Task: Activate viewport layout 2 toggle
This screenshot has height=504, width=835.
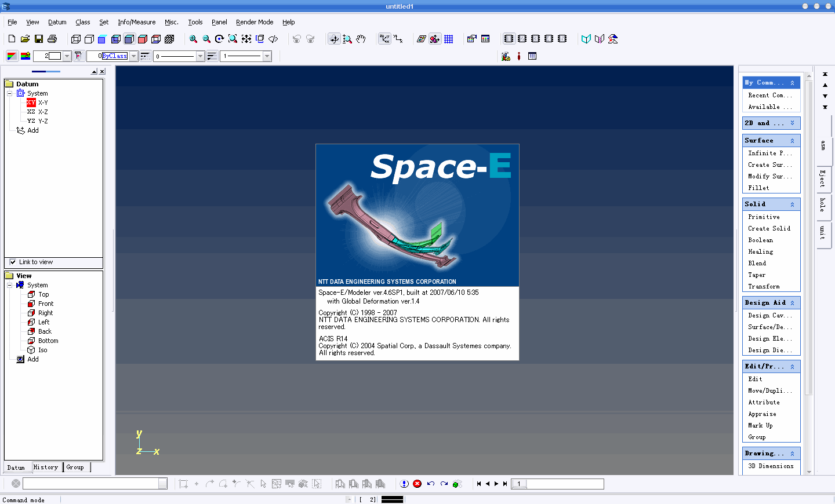Action: pos(522,39)
